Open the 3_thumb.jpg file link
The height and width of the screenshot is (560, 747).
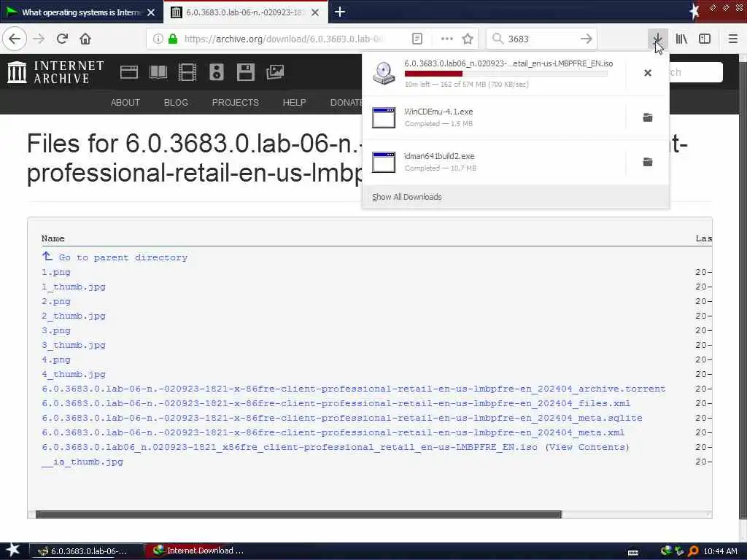74,345
